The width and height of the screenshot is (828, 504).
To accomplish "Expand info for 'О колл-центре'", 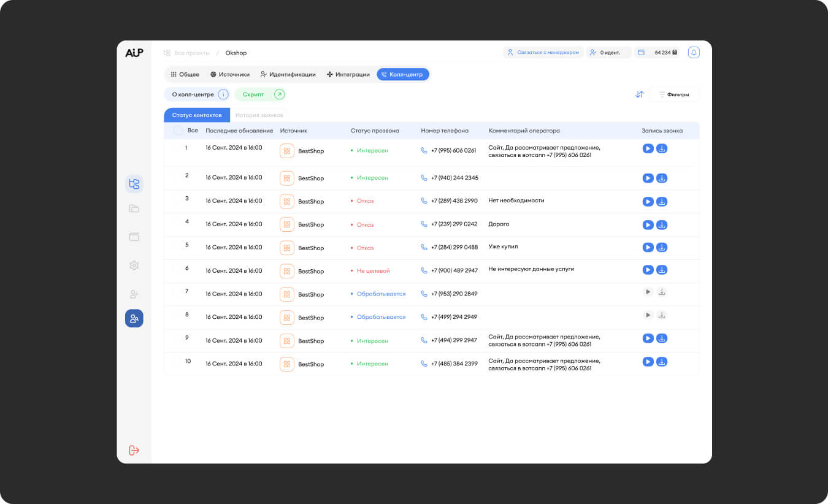I will (x=223, y=94).
